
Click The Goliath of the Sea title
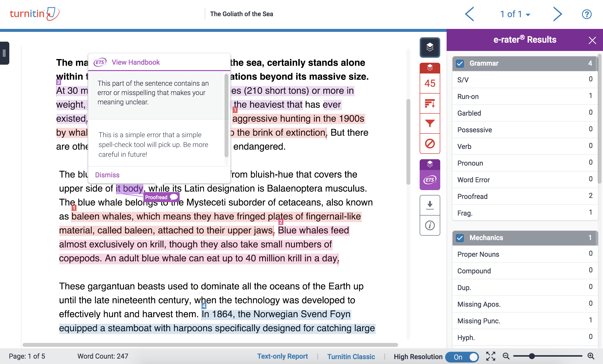[x=241, y=14]
